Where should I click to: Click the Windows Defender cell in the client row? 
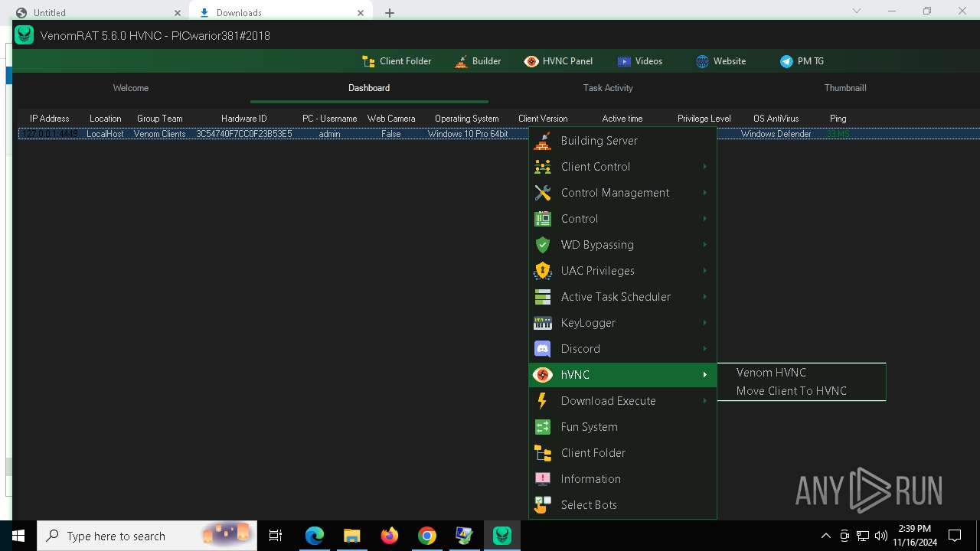pos(776,134)
